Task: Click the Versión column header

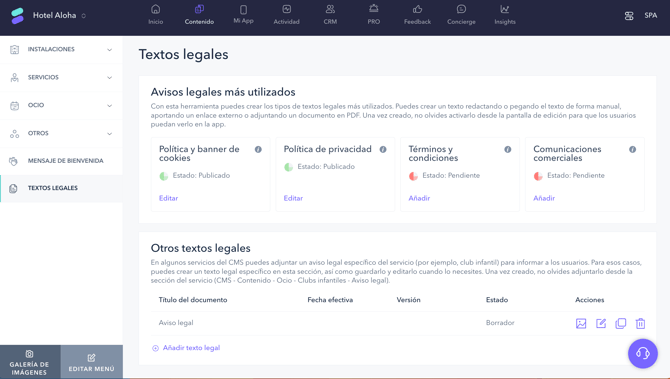Action: (408, 300)
